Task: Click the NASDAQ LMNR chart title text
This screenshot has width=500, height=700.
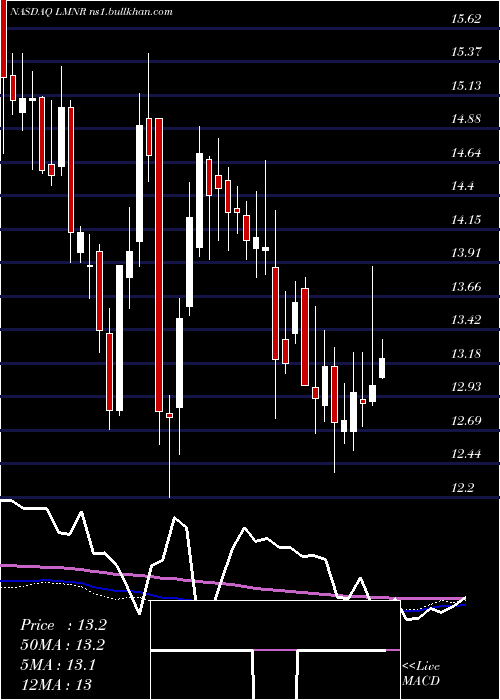Action: pos(90,12)
